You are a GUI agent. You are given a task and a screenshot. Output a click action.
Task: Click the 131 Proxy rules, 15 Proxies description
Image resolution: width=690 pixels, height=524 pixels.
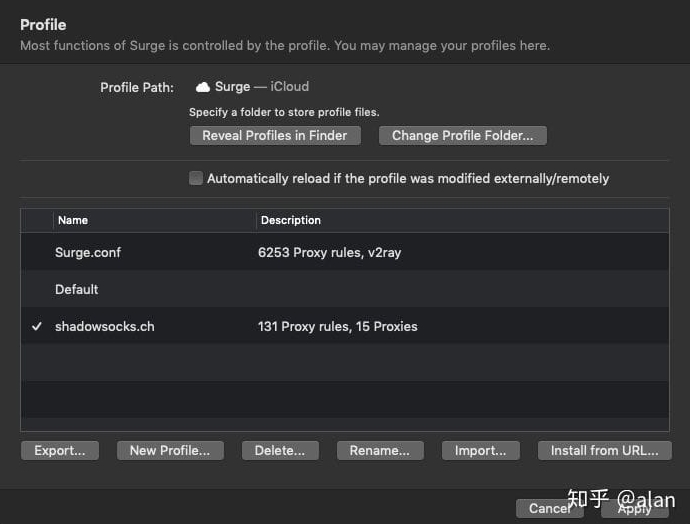pos(338,326)
